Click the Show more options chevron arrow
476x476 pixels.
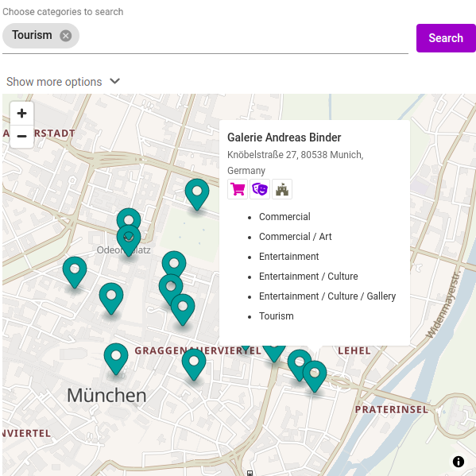114,81
